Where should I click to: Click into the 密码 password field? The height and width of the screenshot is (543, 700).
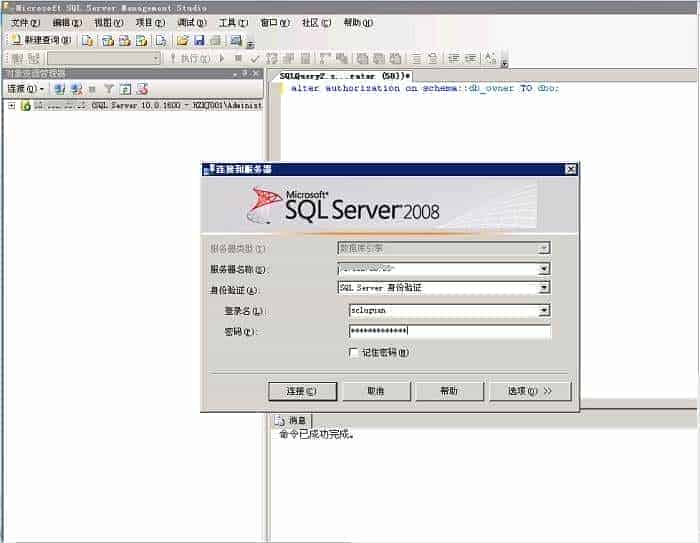(450, 331)
